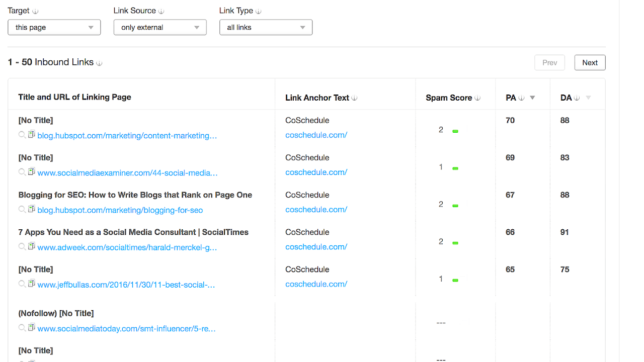
Task: Open the Inbound Links help icon
Action: tap(99, 63)
